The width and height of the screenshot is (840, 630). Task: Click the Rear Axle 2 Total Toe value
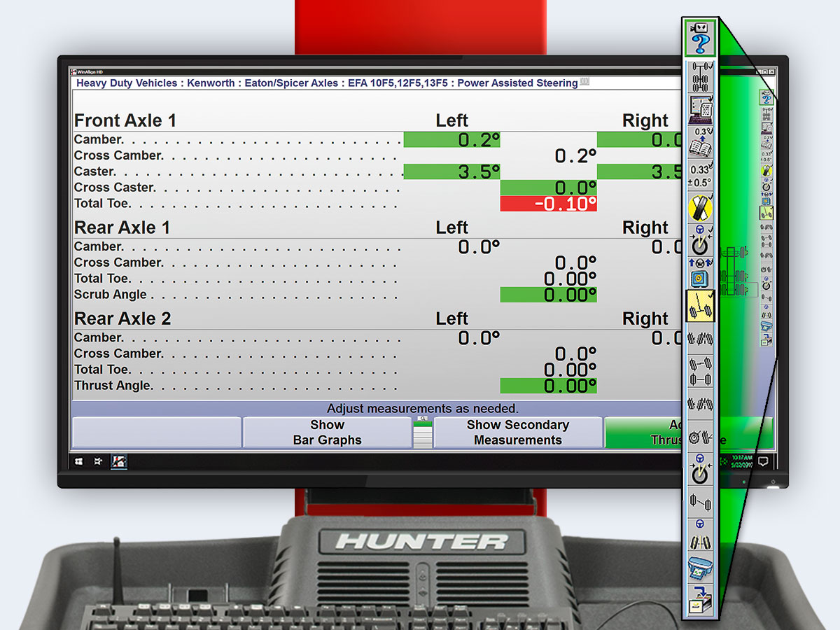[x=570, y=370]
